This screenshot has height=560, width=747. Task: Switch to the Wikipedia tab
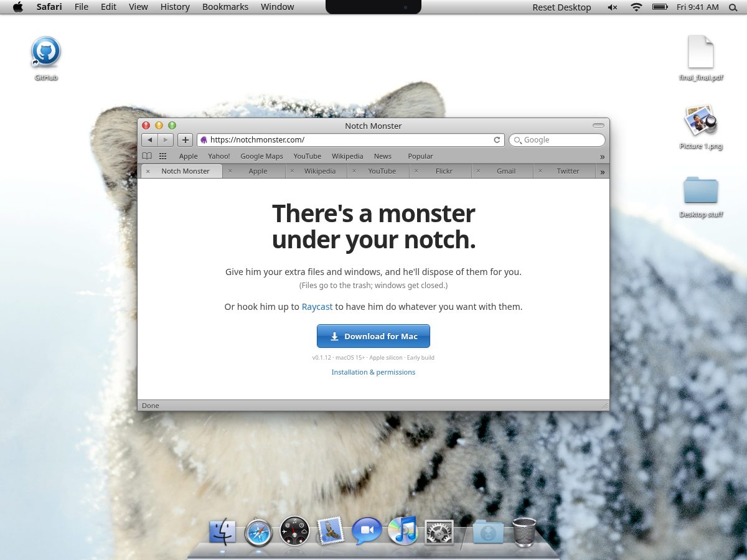pyautogui.click(x=316, y=171)
